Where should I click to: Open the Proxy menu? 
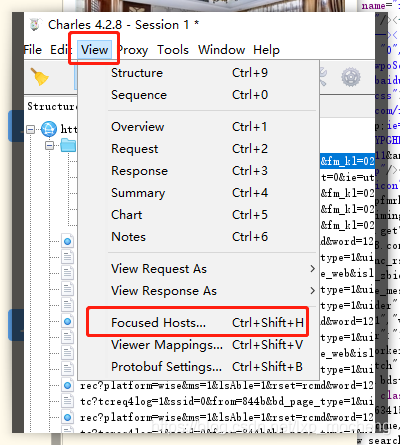point(133,50)
